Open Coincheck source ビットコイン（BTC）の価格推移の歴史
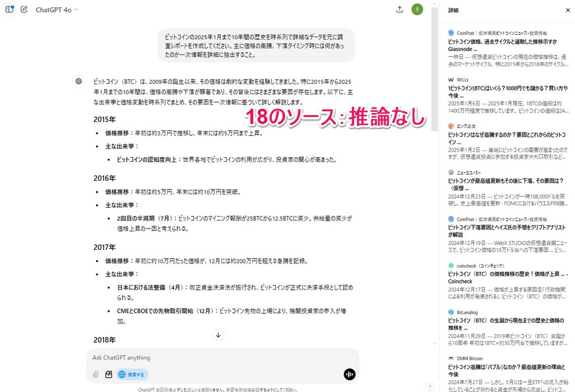The width and height of the screenshot is (575, 392). pos(508,277)
